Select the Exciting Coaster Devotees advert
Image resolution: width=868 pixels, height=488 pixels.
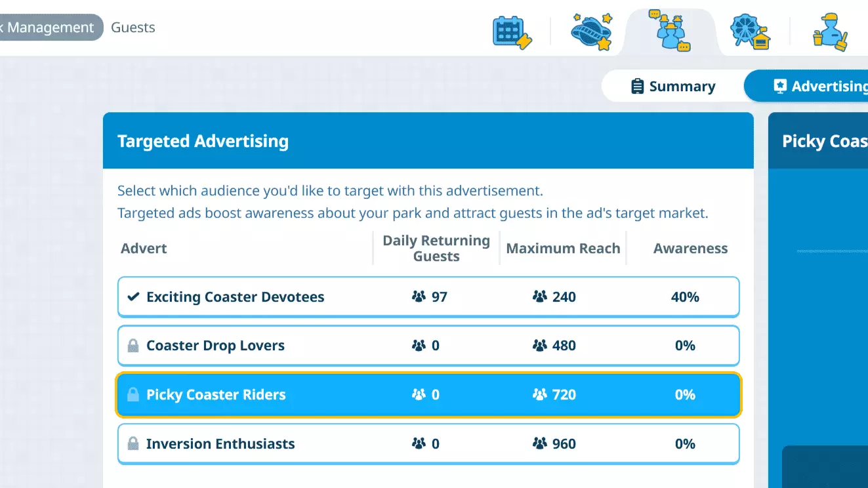(x=428, y=297)
